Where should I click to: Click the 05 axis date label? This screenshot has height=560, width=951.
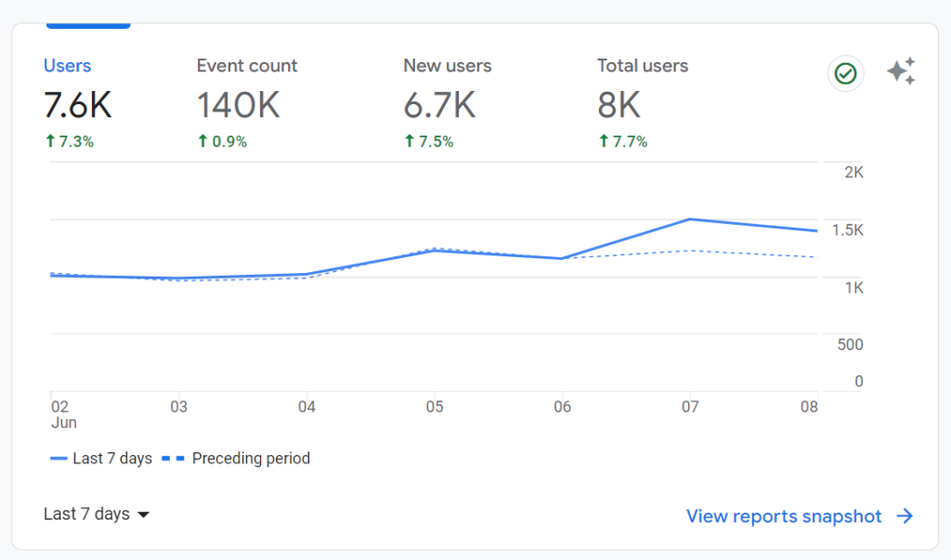(435, 407)
